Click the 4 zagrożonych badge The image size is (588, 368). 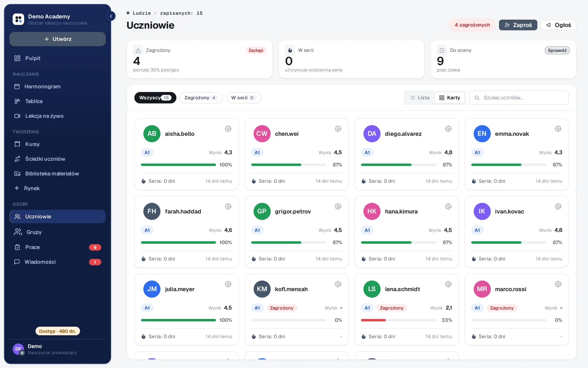(x=472, y=25)
